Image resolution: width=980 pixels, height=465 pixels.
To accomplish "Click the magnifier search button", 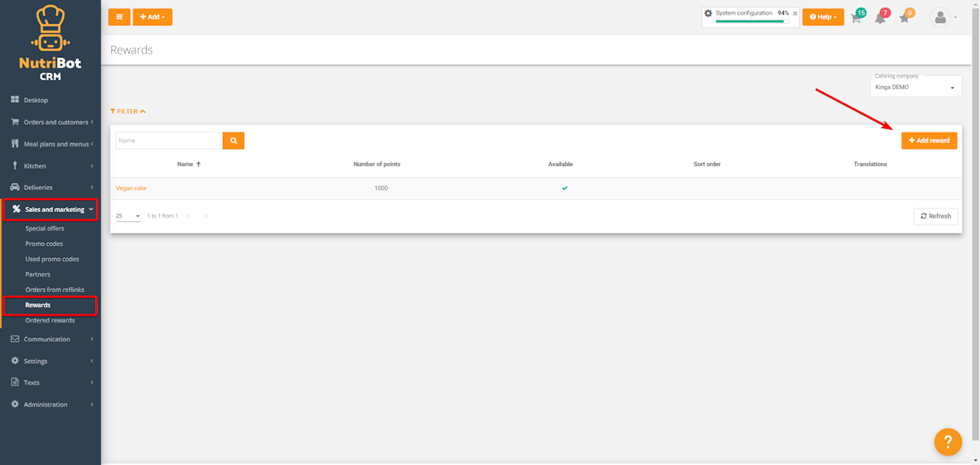I will coord(234,140).
